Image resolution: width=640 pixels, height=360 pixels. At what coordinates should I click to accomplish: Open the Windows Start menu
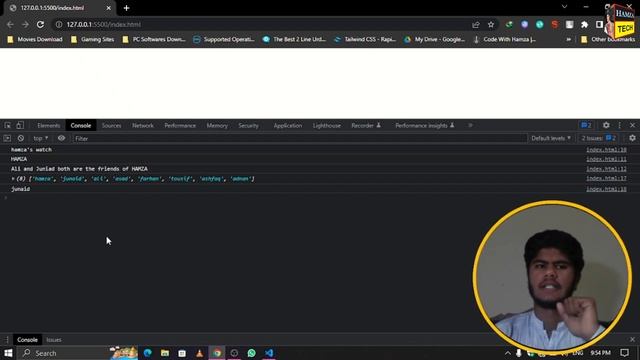8,353
